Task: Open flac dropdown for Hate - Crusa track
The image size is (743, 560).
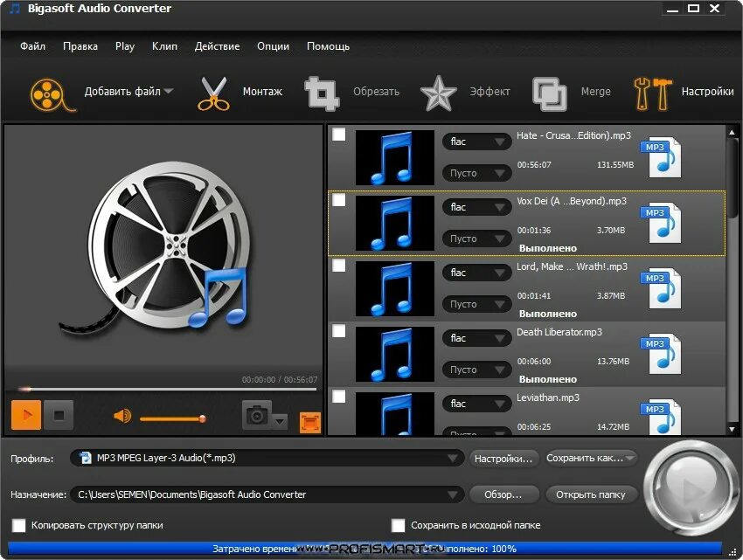Action: click(476, 142)
